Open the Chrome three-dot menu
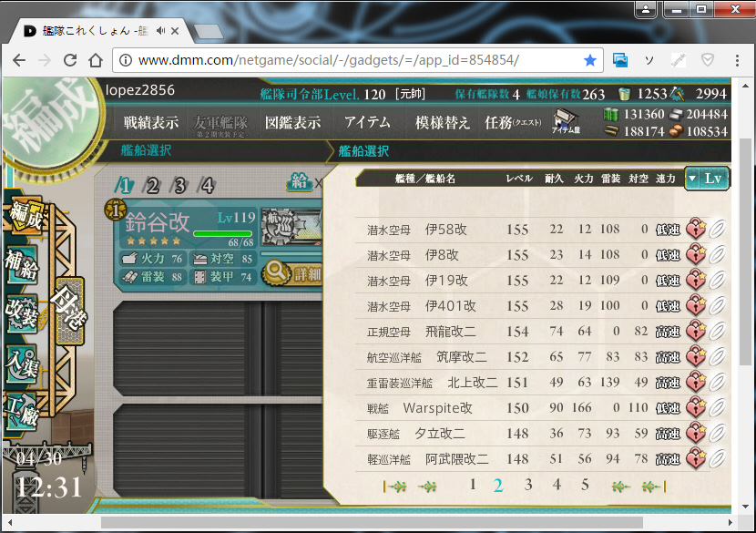Screen dimensions: 756x533 [x=737, y=60]
